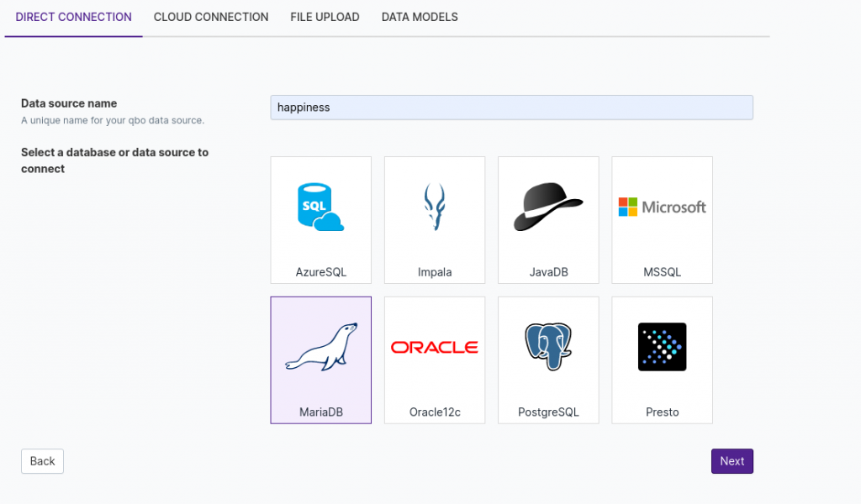Image resolution: width=861 pixels, height=504 pixels.
Task: Select the PostgreSQL elephant icon
Action: [548, 347]
